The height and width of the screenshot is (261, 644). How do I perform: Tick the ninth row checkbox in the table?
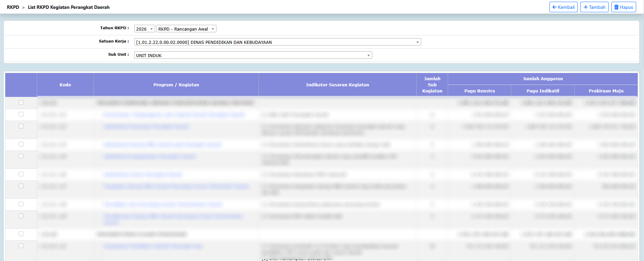click(x=21, y=216)
